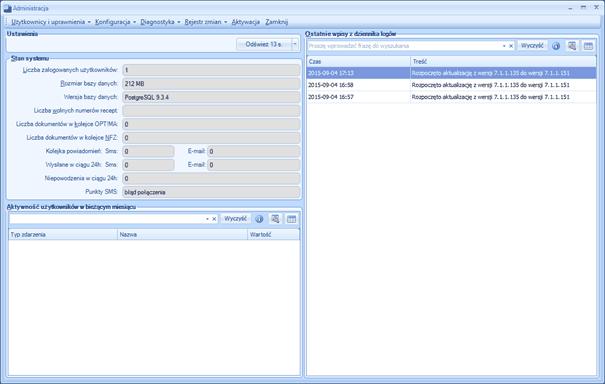The height and width of the screenshot is (384, 605).
Task: Click the Odśwież 13 s button
Action: (x=264, y=44)
